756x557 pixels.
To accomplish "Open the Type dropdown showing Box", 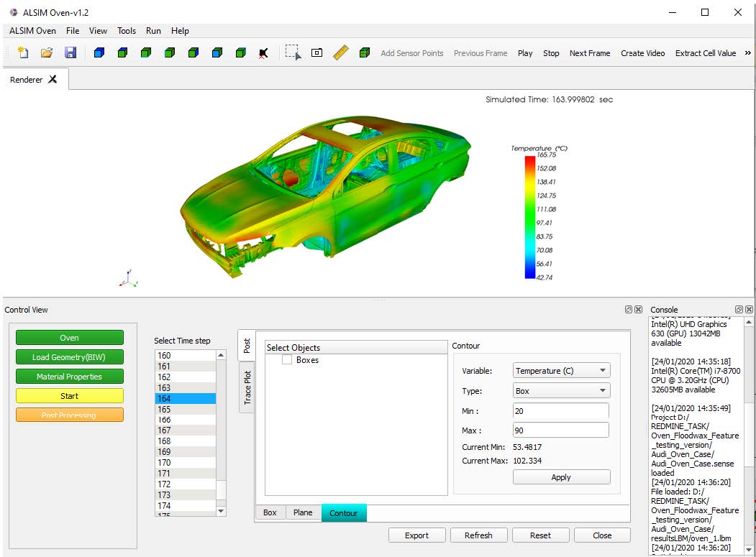I will click(560, 390).
